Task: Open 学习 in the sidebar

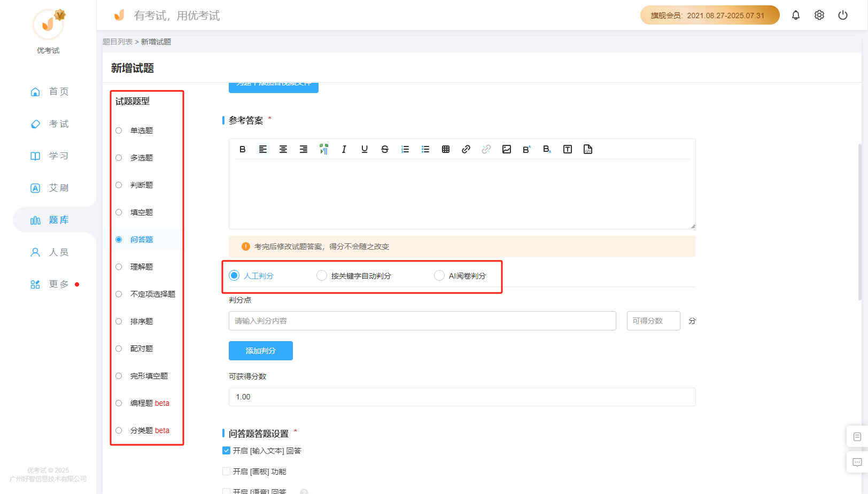Action: 50,156
